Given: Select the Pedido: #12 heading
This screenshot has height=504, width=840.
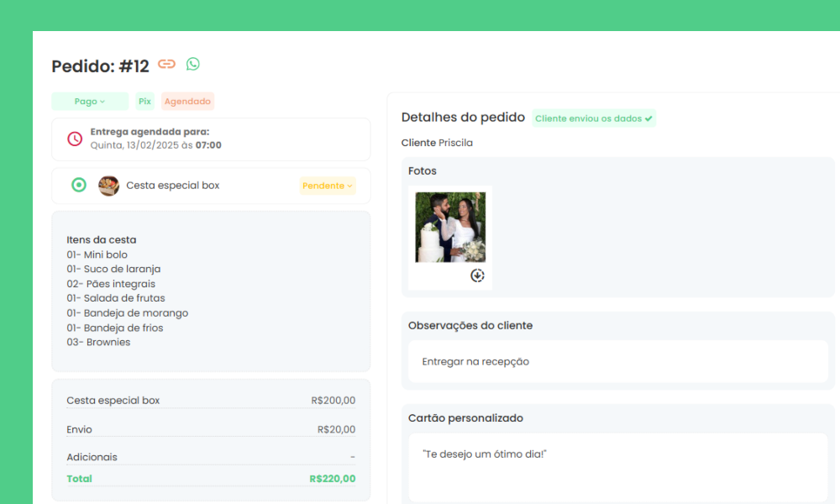Looking at the screenshot, I should (100, 66).
